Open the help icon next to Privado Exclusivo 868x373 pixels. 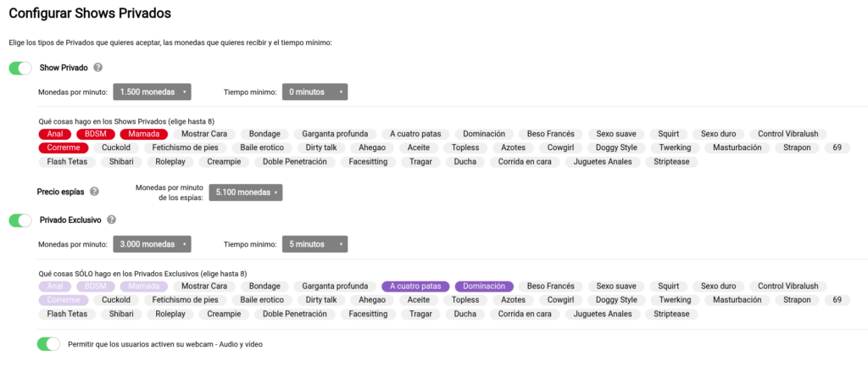pyautogui.click(x=111, y=220)
